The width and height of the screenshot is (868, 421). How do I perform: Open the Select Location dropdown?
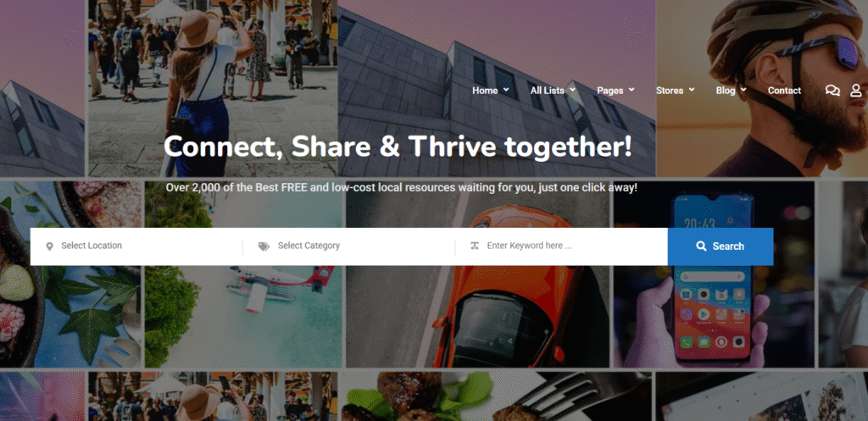136,247
